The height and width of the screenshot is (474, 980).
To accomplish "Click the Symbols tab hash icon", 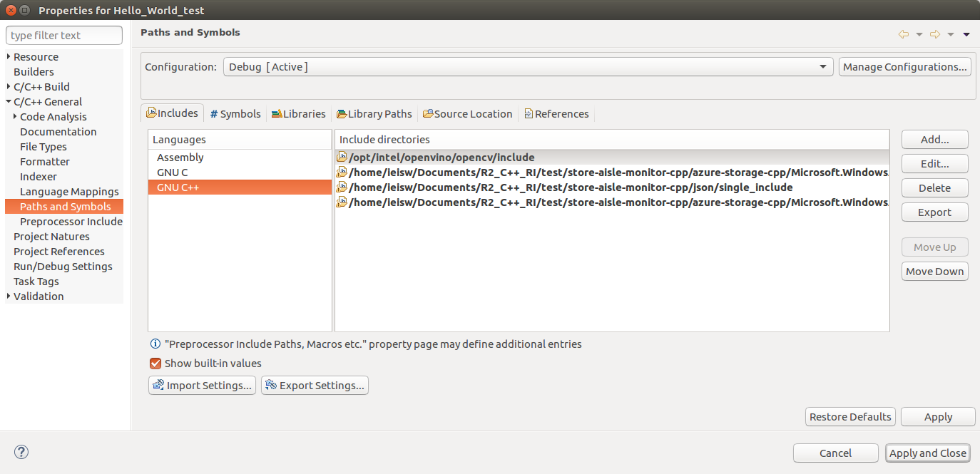I will coord(214,114).
